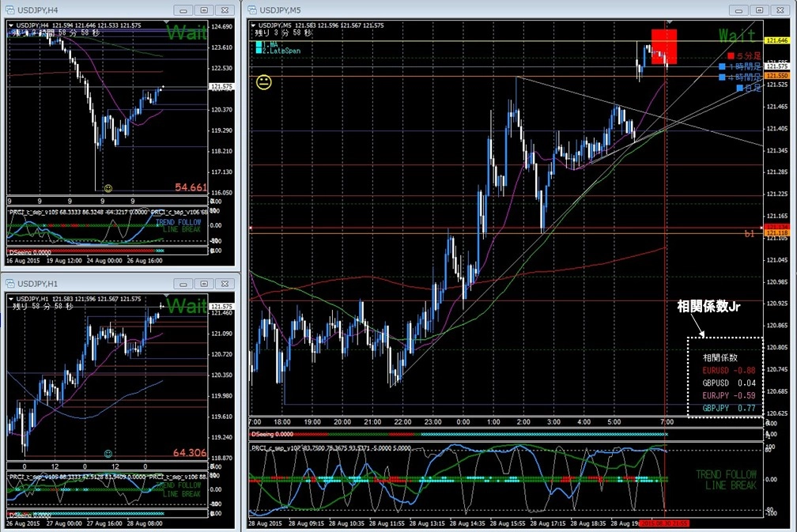The width and height of the screenshot is (797, 532).
Task: Click the green Wait text on H1 chart
Action: 187,306
